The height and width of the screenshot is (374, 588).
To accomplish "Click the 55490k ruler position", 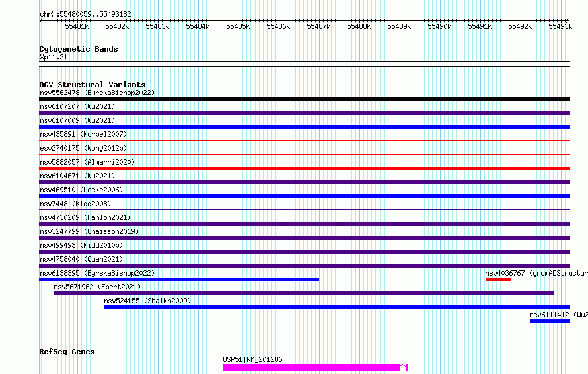I will coord(439,26).
